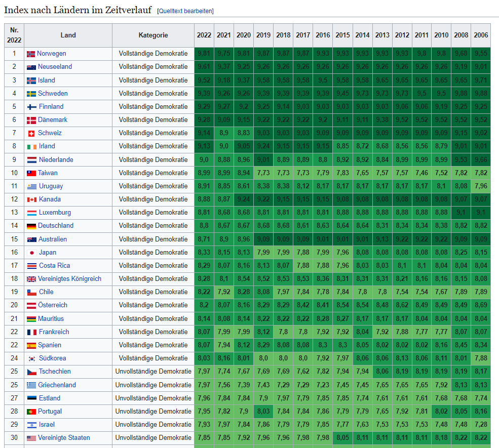Go to the Frankreich article
The image size is (499, 448).
click(54, 332)
